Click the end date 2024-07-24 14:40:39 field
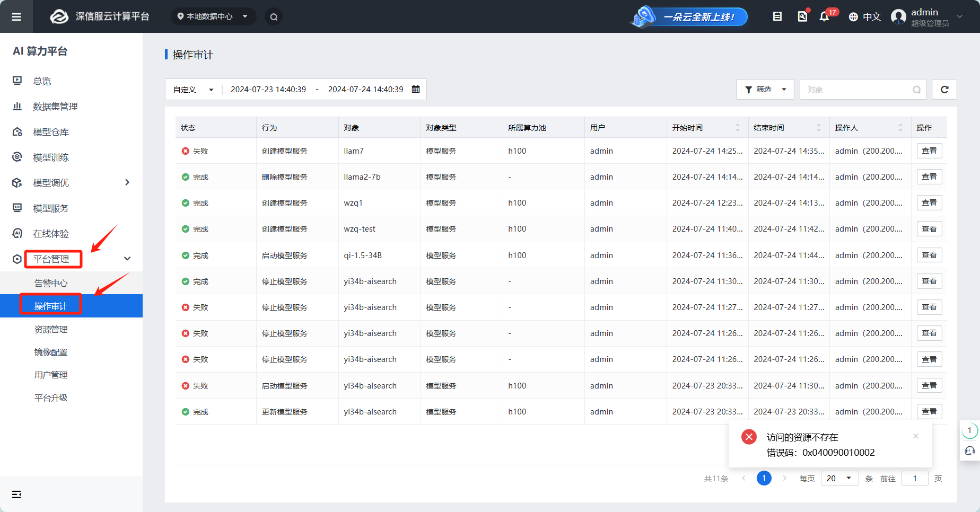This screenshot has width=980, height=512. (366, 90)
